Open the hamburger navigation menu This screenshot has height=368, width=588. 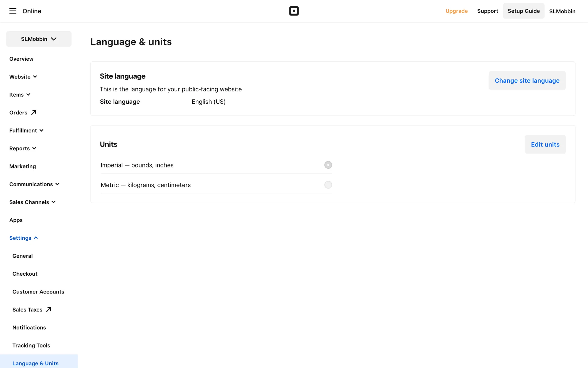(x=13, y=11)
